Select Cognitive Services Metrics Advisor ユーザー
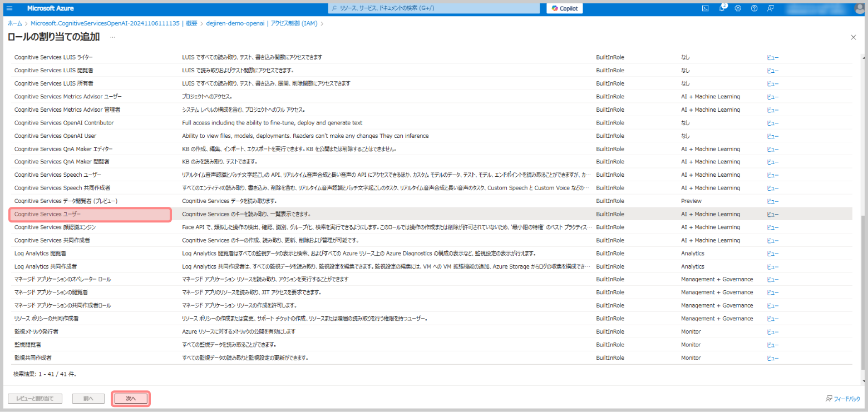This screenshot has width=868, height=412. tap(68, 97)
